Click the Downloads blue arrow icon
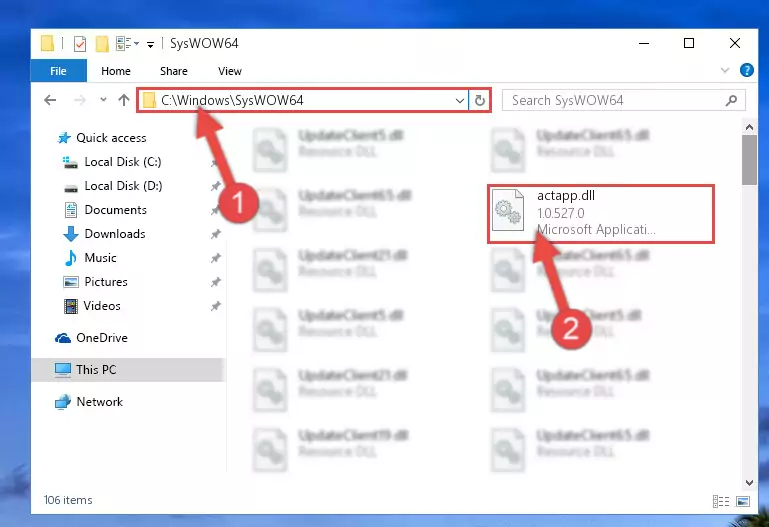The image size is (769, 527). coord(71,234)
